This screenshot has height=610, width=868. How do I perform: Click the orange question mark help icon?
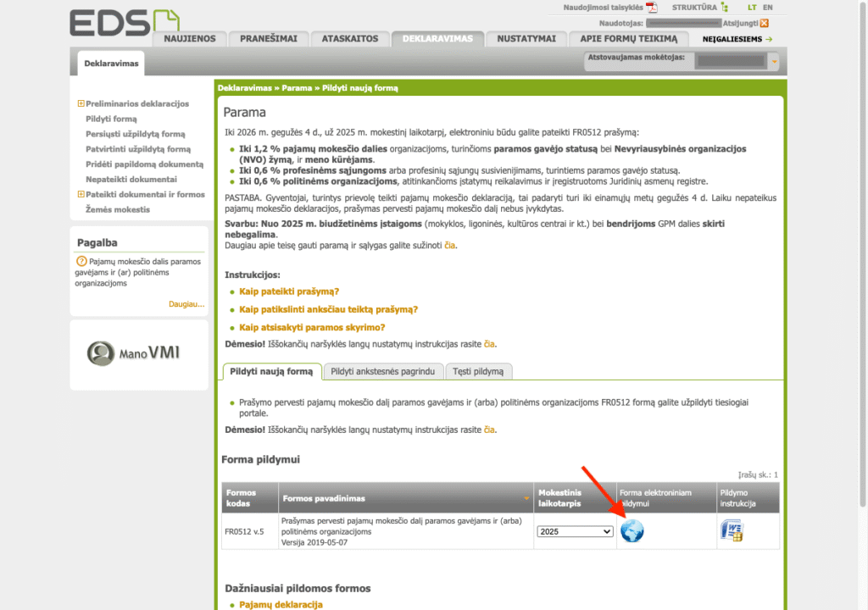click(82, 262)
